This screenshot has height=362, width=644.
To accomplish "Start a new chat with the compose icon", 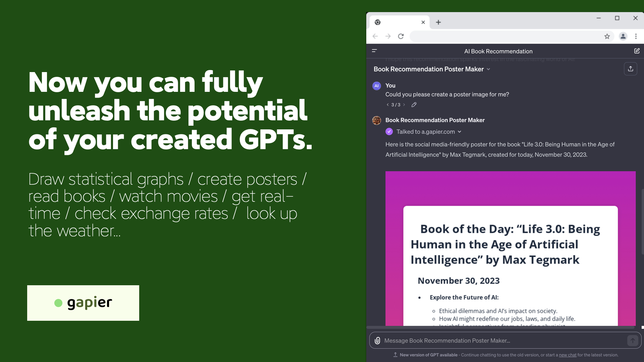I will click(637, 51).
